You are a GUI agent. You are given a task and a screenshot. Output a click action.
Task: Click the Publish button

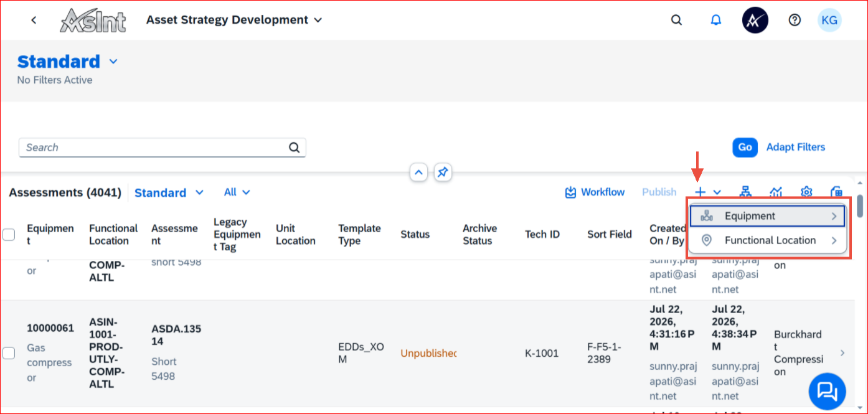click(x=659, y=192)
